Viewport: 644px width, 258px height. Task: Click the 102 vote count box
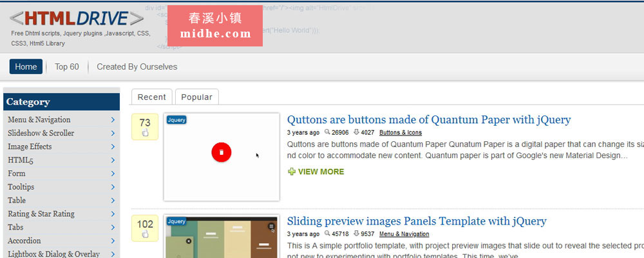(x=144, y=228)
